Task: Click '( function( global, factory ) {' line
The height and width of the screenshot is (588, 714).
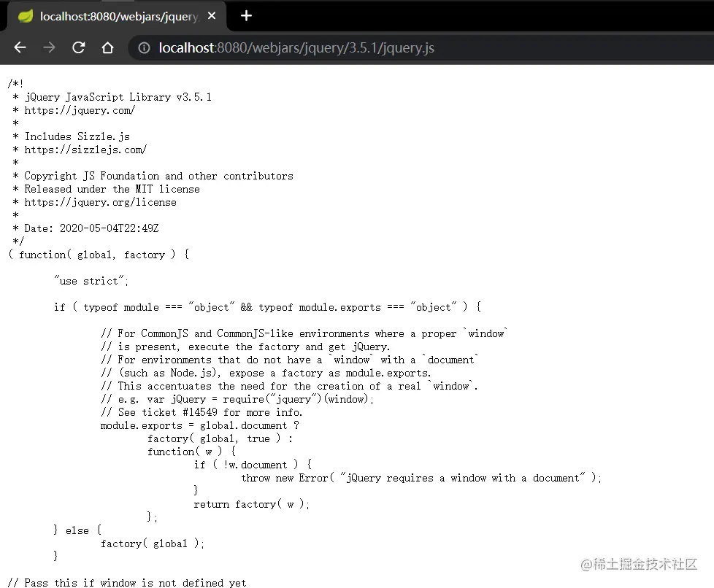Action: click(99, 255)
